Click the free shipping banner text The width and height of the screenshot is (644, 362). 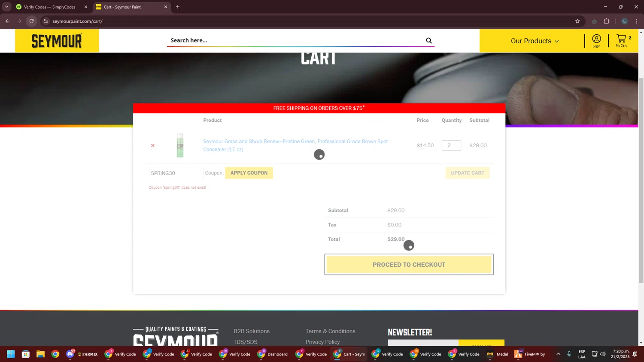click(x=319, y=108)
